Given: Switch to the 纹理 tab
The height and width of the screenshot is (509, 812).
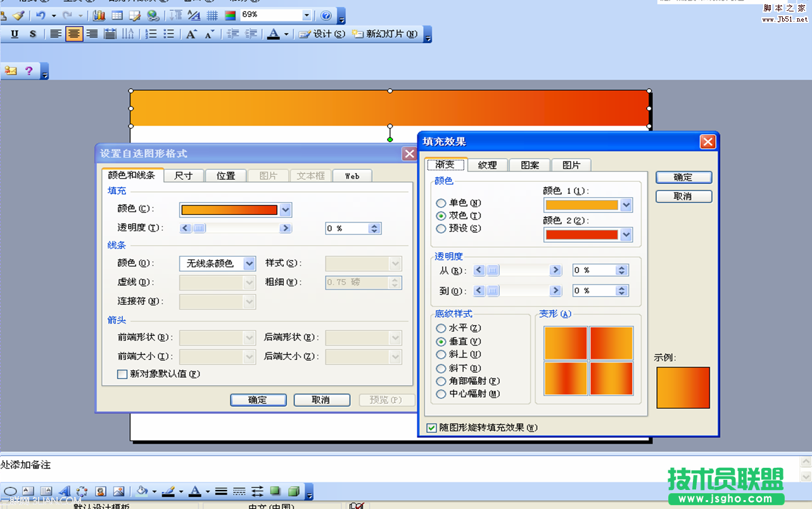Looking at the screenshot, I should tap(487, 164).
